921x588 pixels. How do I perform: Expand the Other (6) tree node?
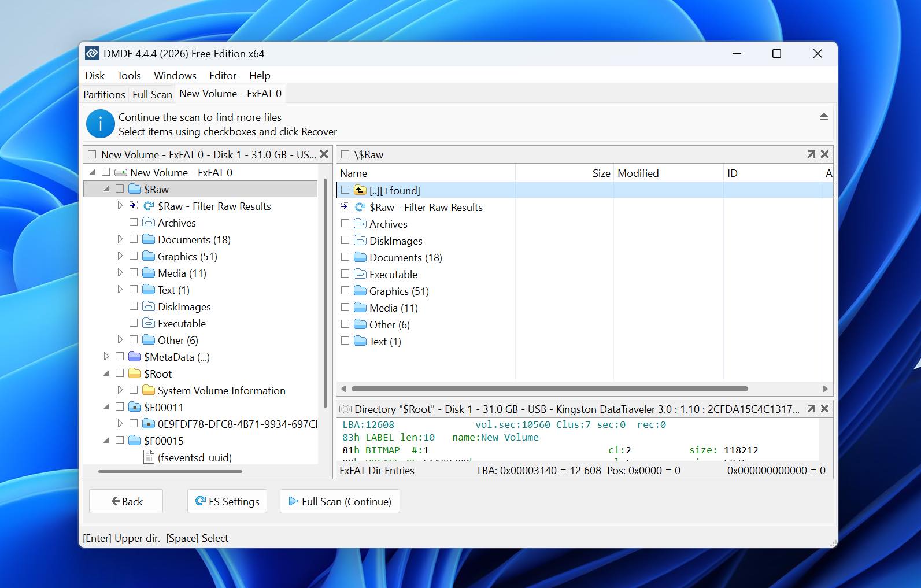[x=120, y=339]
